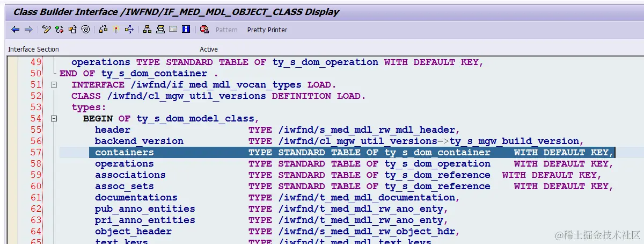Click the highlighted 'containers' field
644x244 pixels.
point(125,152)
